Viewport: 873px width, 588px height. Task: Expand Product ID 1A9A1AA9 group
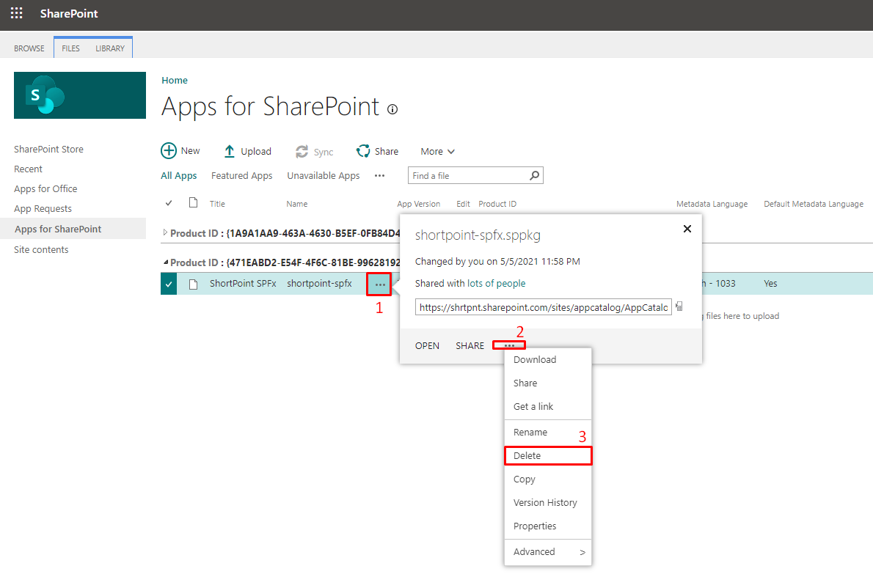tap(165, 232)
